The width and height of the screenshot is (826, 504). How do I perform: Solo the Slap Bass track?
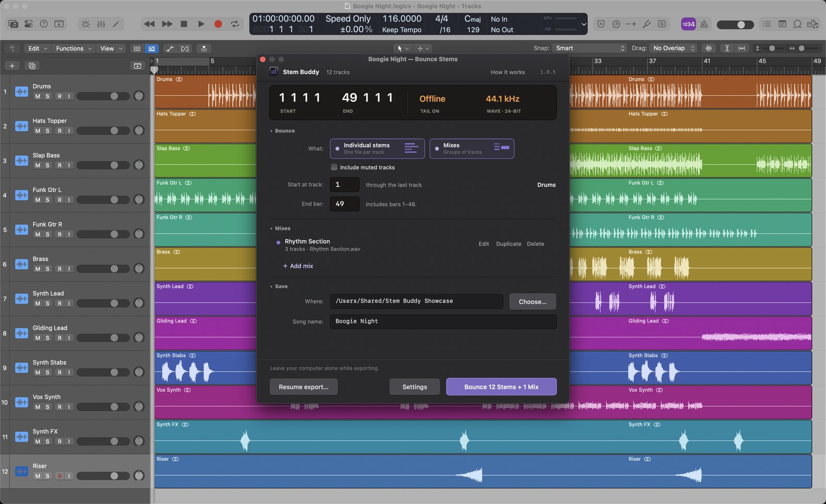click(x=47, y=166)
